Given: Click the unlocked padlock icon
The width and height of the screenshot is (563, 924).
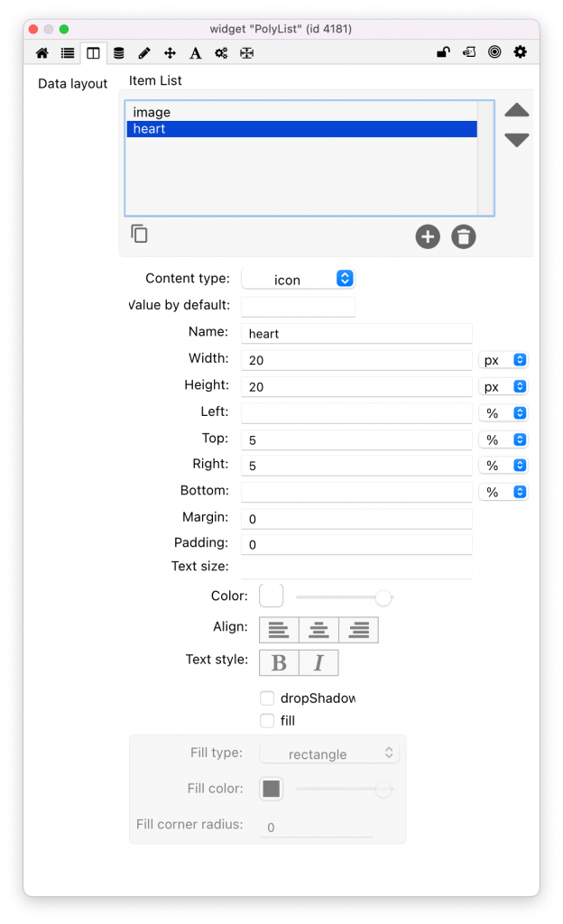Looking at the screenshot, I should pos(443,52).
